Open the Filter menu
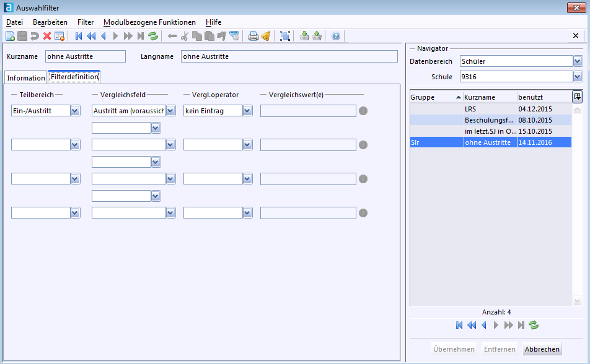This screenshot has height=364, width=590. [86, 22]
